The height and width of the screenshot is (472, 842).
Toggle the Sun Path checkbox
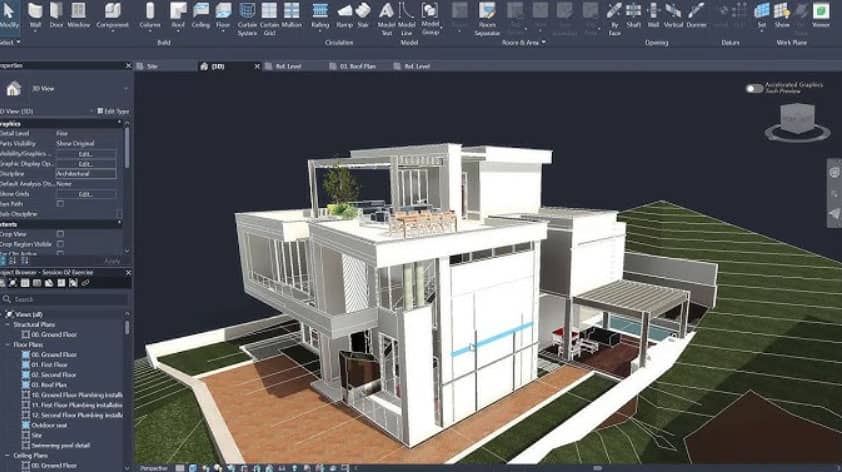click(x=60, y=204)
